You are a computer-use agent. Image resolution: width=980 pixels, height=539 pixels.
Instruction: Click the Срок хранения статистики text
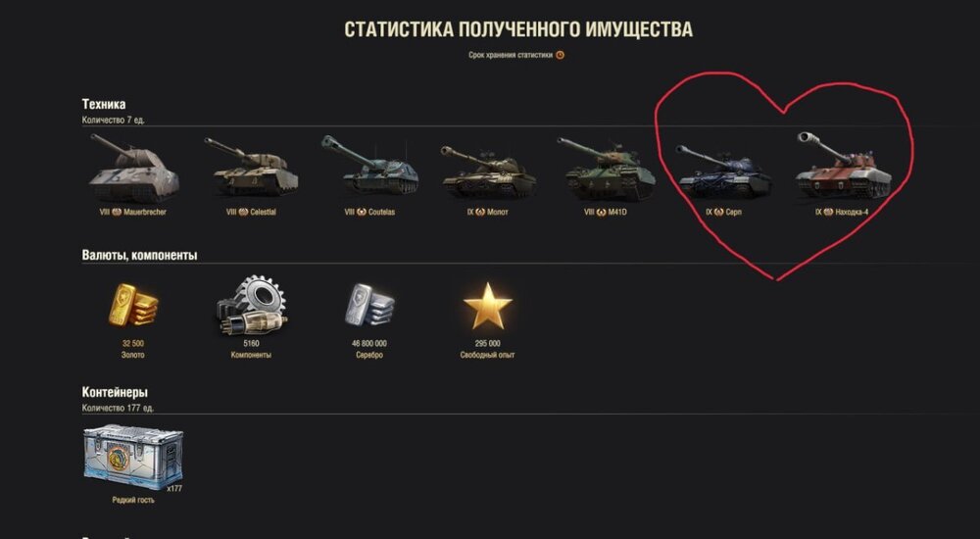pyautogui.click(x=511, y=55)
